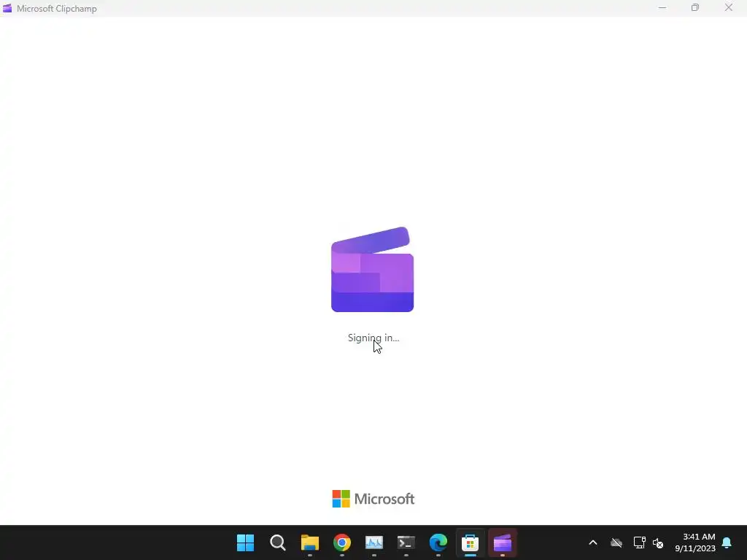Switch to Microsoft Store in taskbar
This screenshot has height=560, width=747.
tap(471, 542)
